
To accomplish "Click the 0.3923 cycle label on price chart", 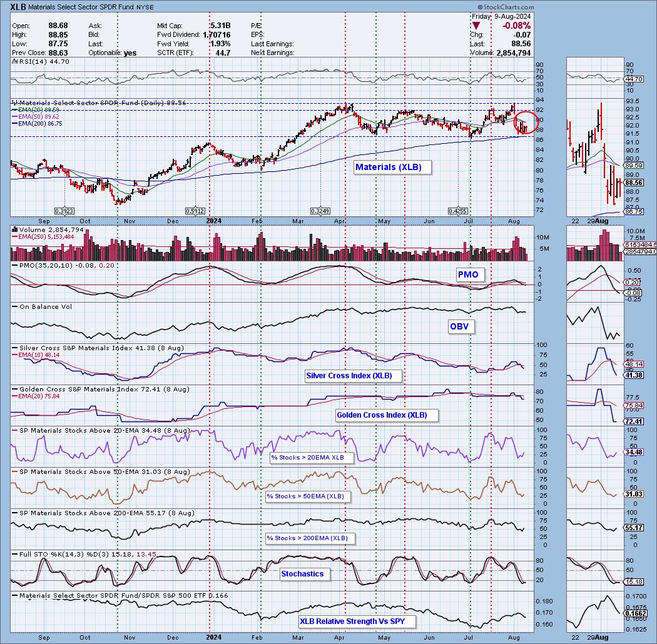I will [64, 211].
